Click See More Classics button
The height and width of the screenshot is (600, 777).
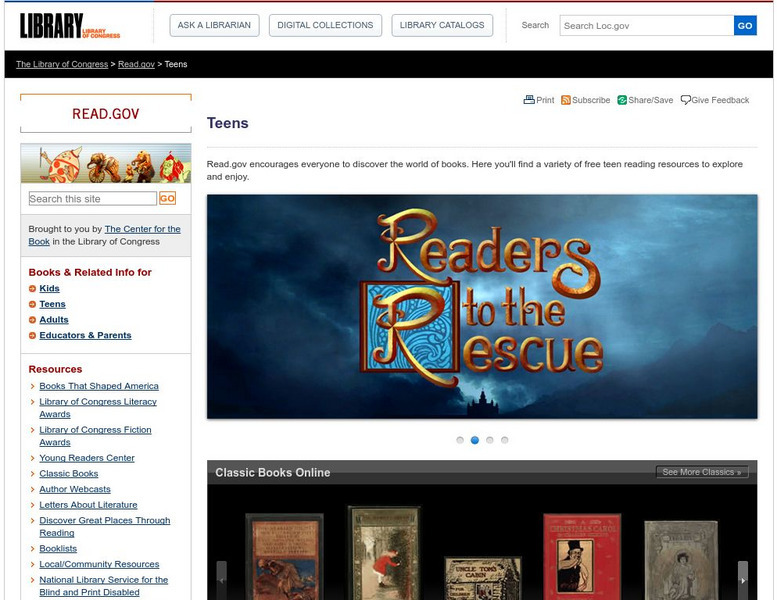[x=702, y=472]
